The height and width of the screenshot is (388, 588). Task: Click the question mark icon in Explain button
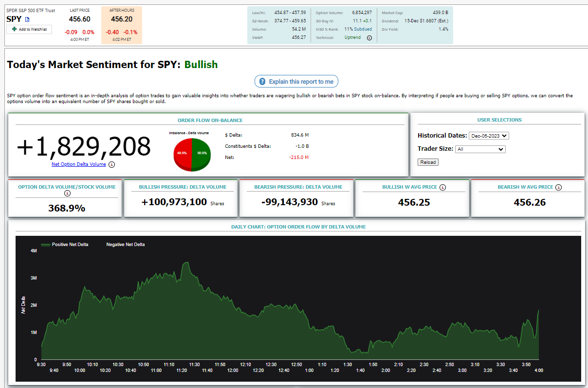tap(262, 82)
